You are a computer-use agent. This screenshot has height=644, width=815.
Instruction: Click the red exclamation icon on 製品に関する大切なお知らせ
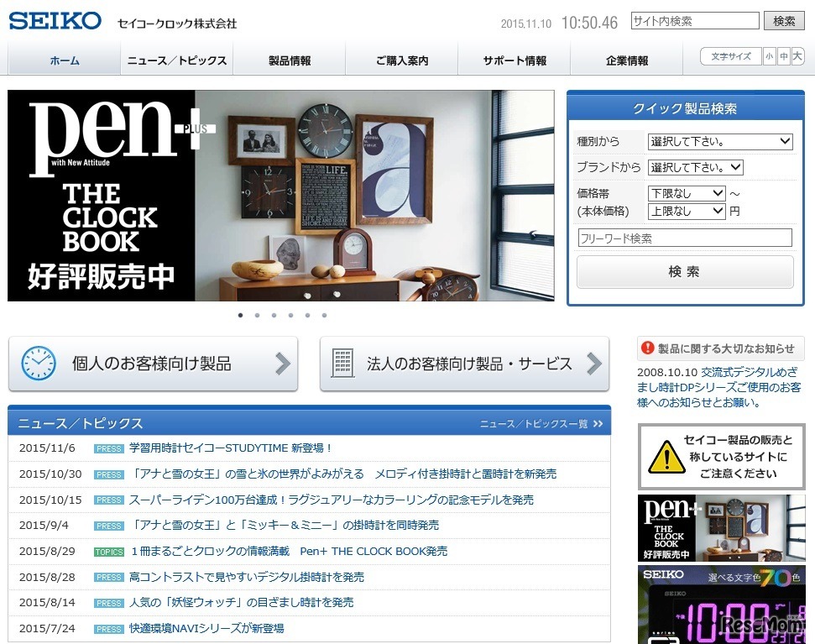pyautogui.click(x=647, y=348)
